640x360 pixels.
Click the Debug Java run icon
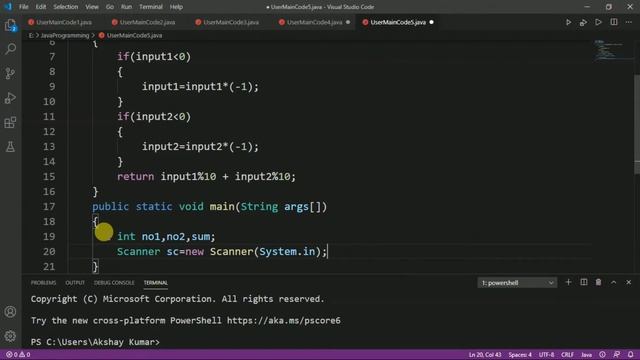(x=583, y=22)
